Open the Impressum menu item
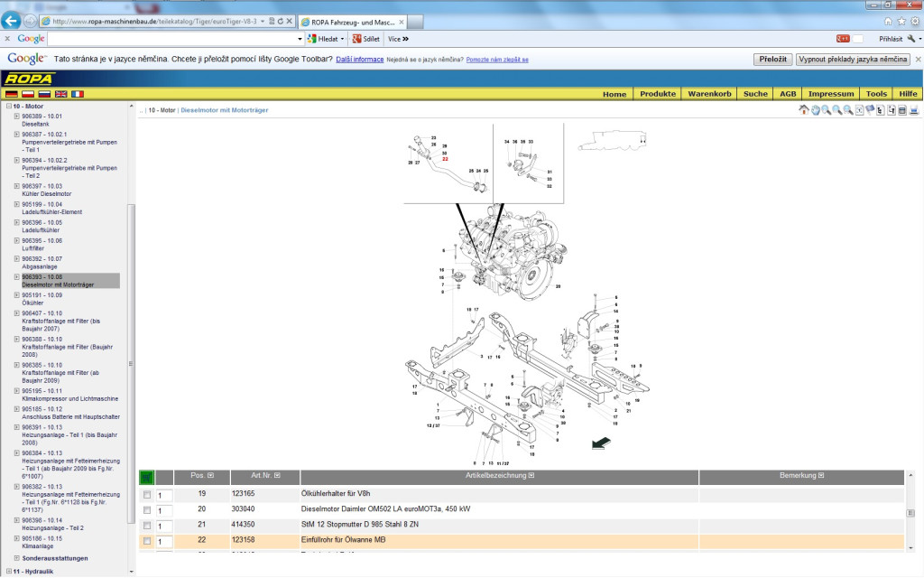The width and height of the screenshot is (924, 578). coord(831,94)
